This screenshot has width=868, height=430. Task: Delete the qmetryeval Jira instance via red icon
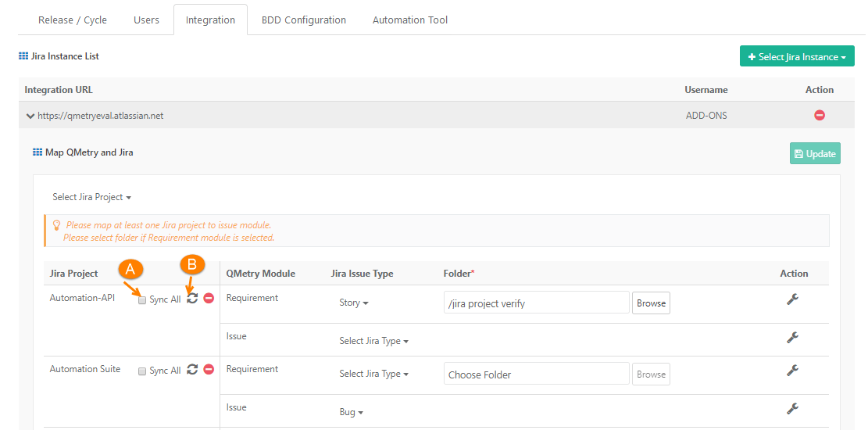pyautogui.click(x=820, y=115)
